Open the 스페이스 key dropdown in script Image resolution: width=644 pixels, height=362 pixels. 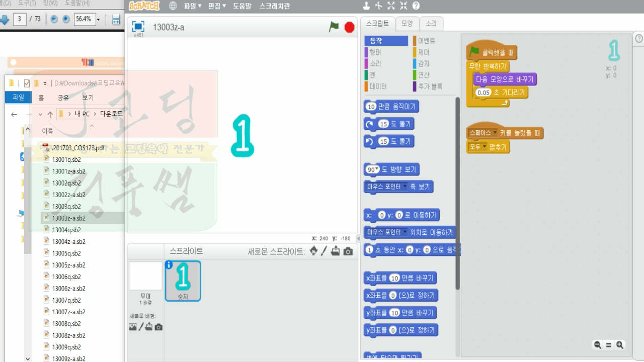495,133
